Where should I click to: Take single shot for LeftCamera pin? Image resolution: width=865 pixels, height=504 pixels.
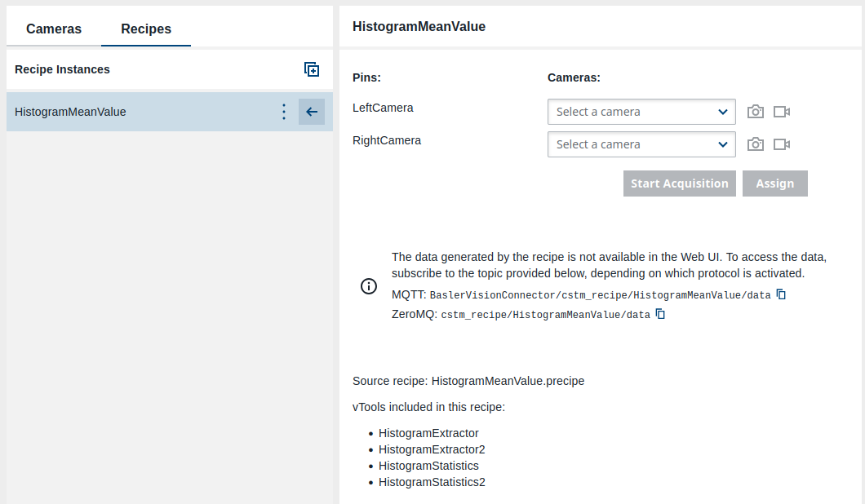coord(756,112)
